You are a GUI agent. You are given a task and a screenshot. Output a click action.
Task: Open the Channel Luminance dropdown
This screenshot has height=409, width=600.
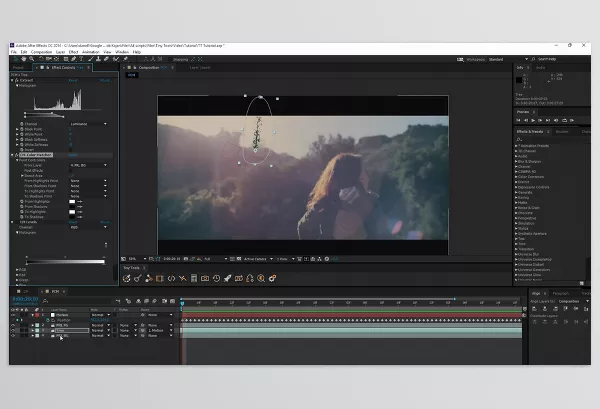(x=88, y=124)
